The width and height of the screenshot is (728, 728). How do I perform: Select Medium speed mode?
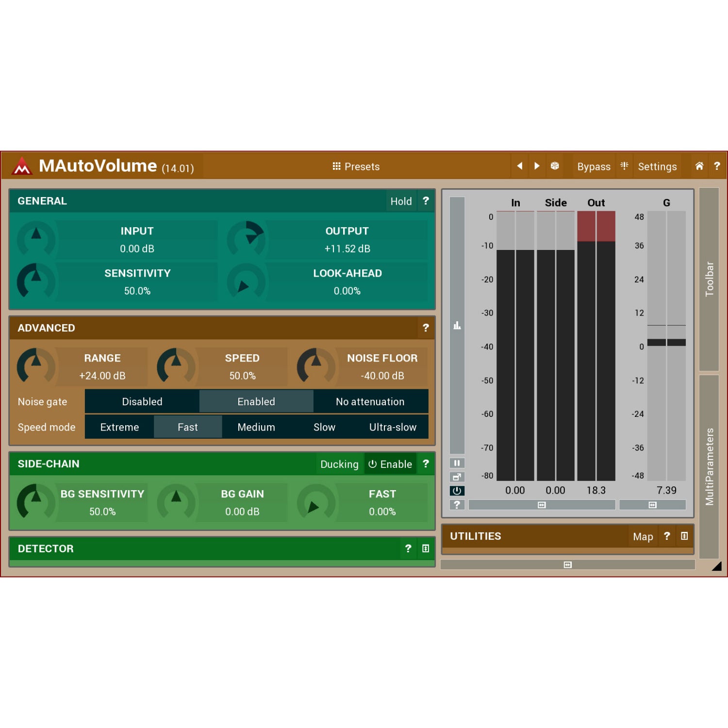coord(256,427)
